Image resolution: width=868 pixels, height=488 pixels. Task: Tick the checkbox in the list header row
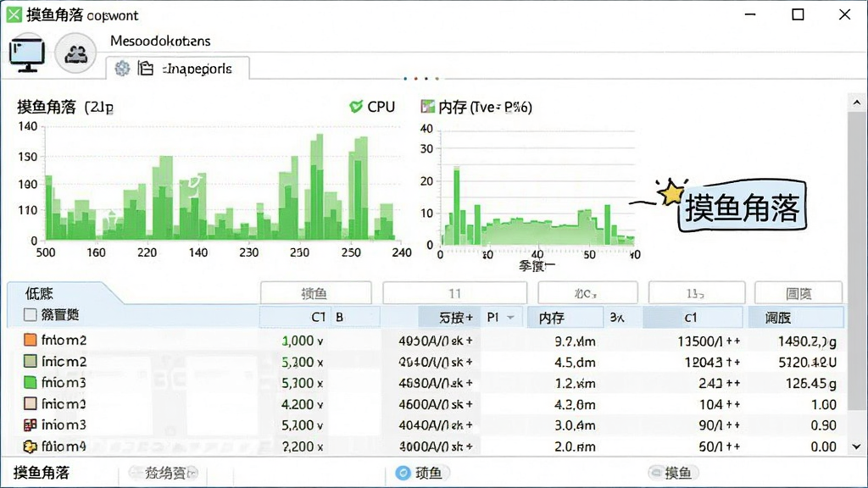(30, 315)
